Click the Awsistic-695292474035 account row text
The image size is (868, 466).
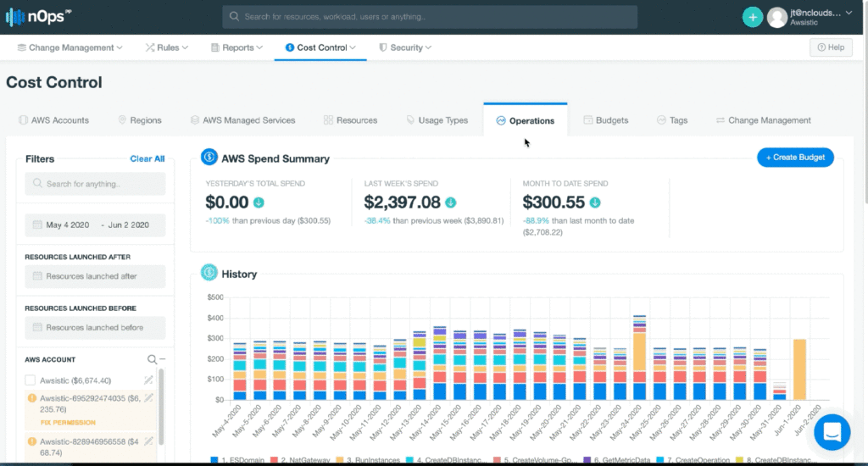(90, 403)
